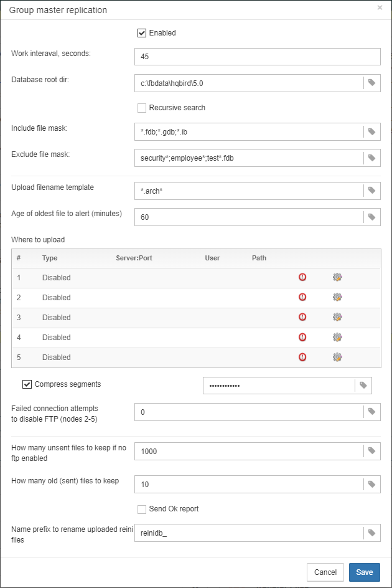
Task: Click Disabled text in upload row 4
Action: [x=56, y=338]
